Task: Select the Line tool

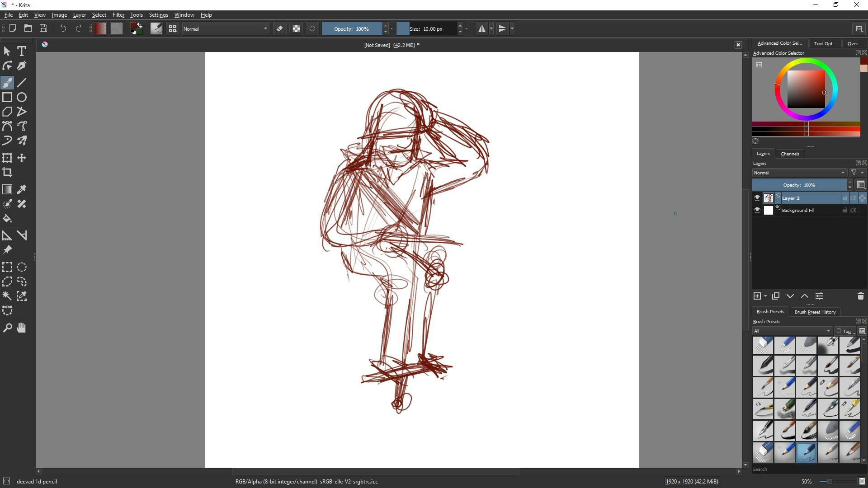Action: pyautogui.click(x=22, y=83)
